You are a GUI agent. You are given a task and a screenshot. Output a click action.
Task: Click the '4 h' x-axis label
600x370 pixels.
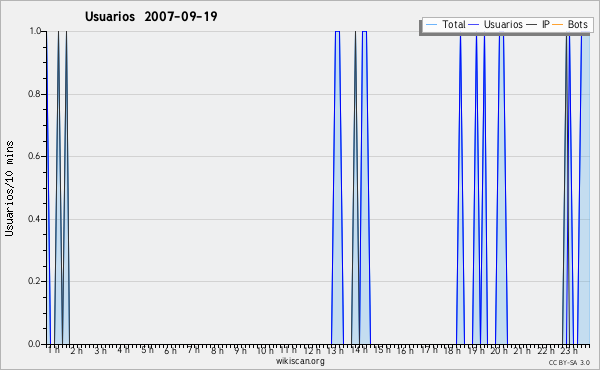tap(124, 350)
